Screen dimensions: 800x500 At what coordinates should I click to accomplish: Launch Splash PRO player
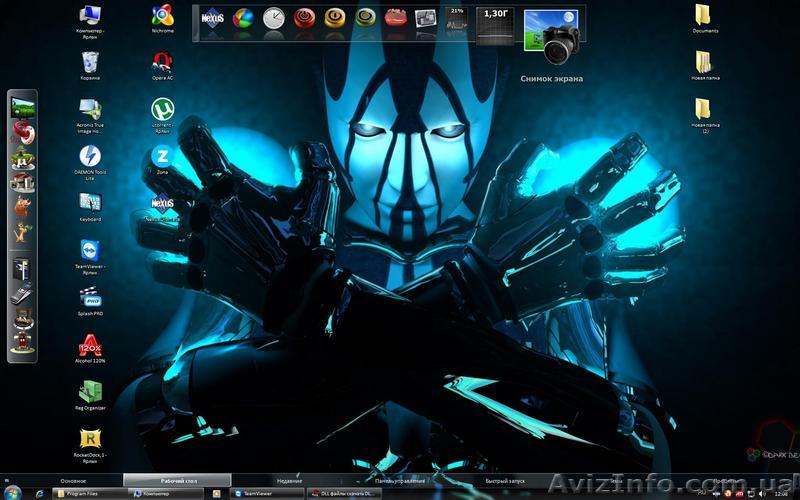click(x=90, y=298)
